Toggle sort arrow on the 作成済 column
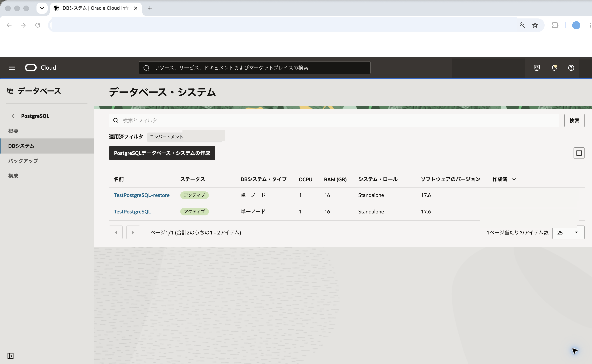Viewport: 592px width, 364px height. point(514,179)
